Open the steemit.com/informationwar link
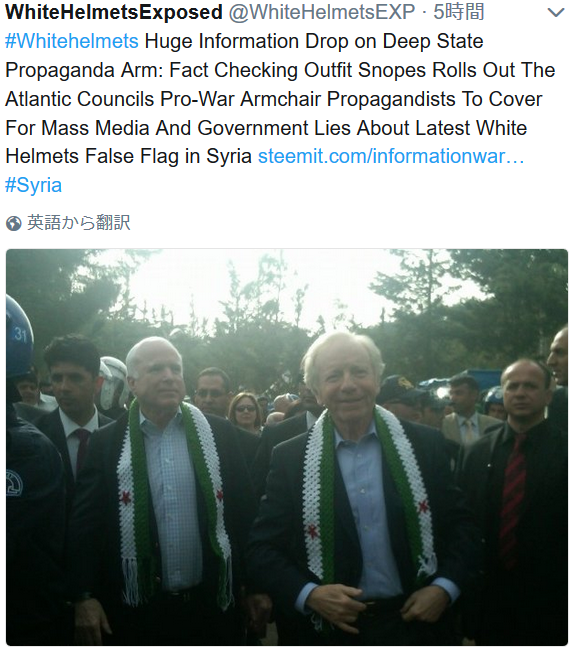 point(391,156)
